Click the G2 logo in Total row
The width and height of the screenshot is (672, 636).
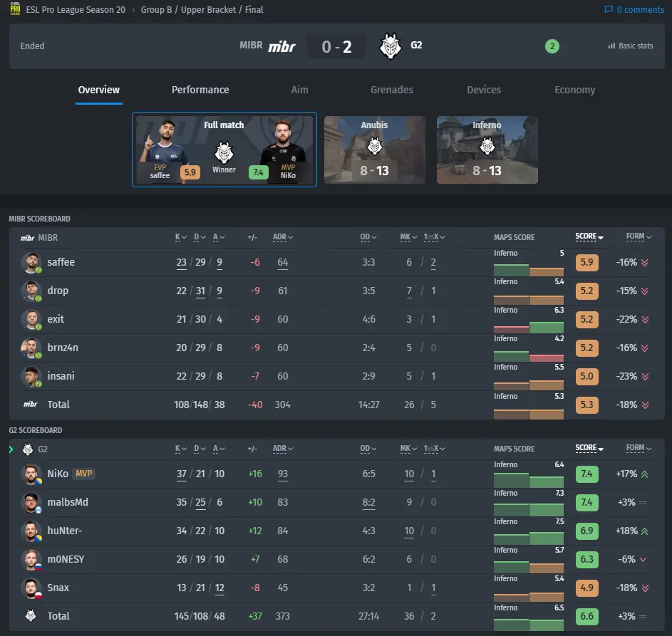click(31, 616)
